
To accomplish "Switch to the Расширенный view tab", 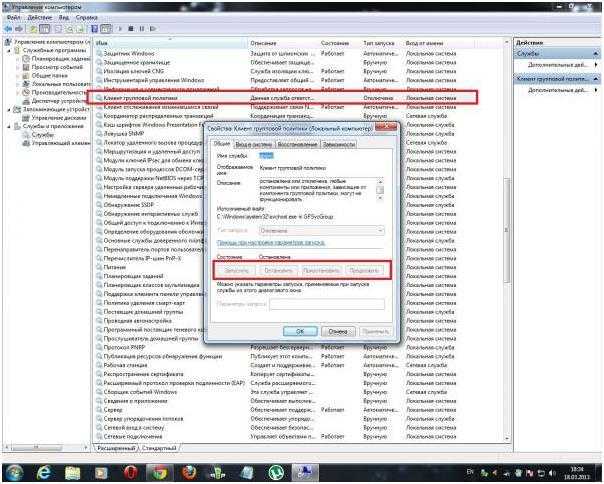I will [116, 448].
